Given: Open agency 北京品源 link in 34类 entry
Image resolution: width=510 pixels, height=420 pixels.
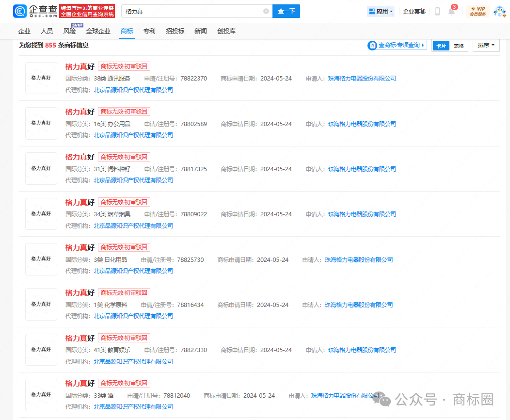Looking at the screenshot, I should point(133,226).
